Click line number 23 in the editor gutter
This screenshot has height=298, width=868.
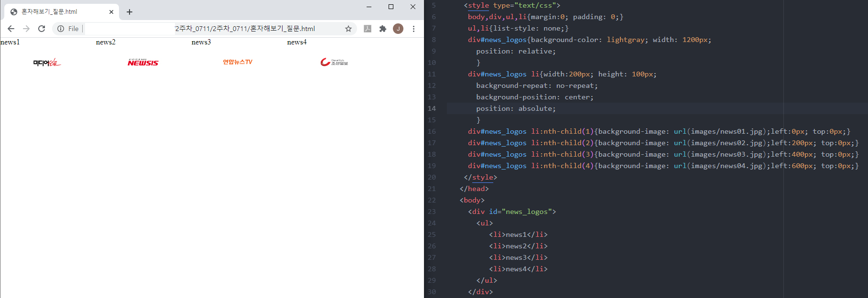coord(432,212)
